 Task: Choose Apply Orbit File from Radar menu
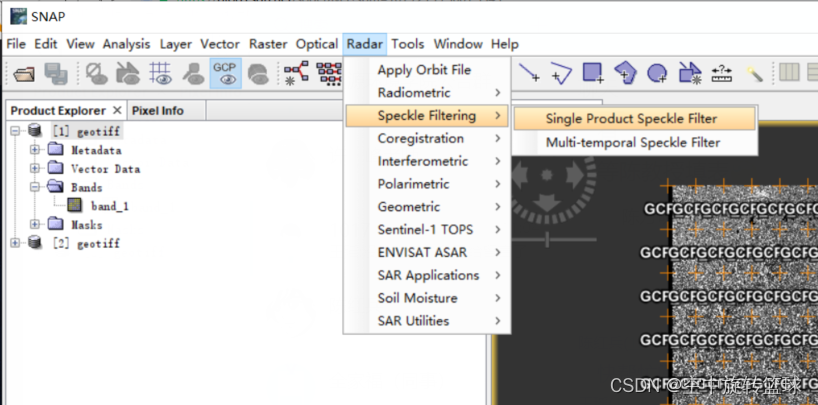(427, 70)
